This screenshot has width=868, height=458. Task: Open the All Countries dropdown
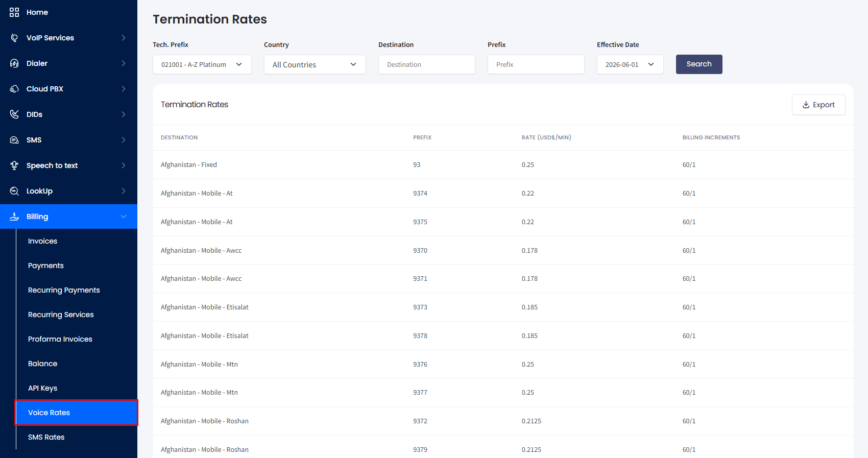pyautogui.click(x=315, y=64)
